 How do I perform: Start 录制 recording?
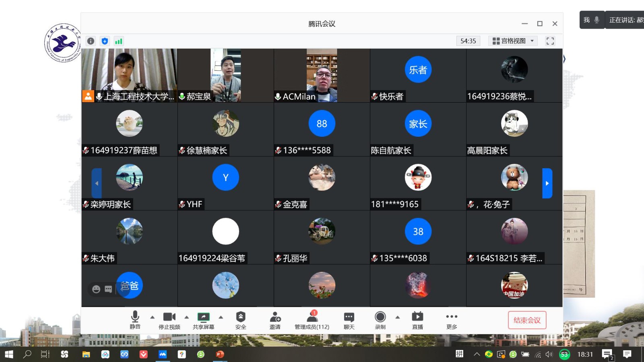click(380, 320)
